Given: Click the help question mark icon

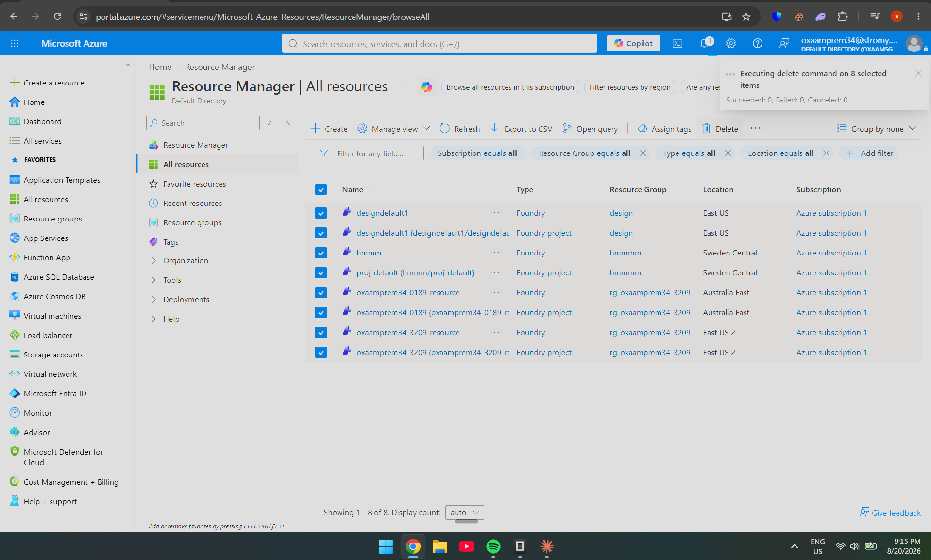Looking at the screenshot, I should coord(757,44).
